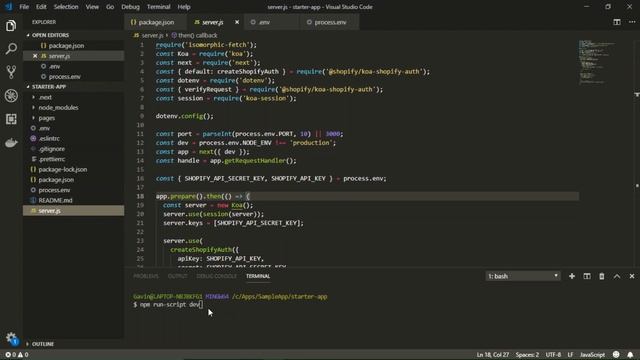Image resolution: width=640 pixels, height=360 pixels.
Task: Open the feedback smiley in status bar
Action: click(x=616, y=354)
